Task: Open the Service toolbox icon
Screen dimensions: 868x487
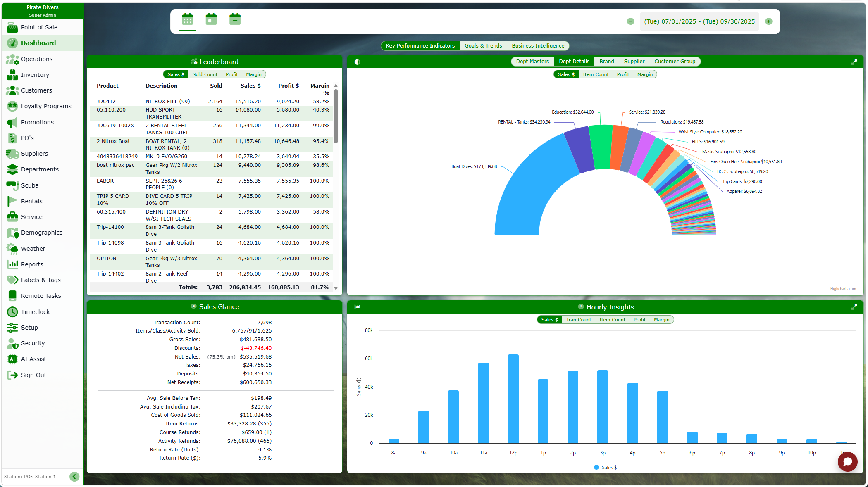Action: [x=12, y=217]
